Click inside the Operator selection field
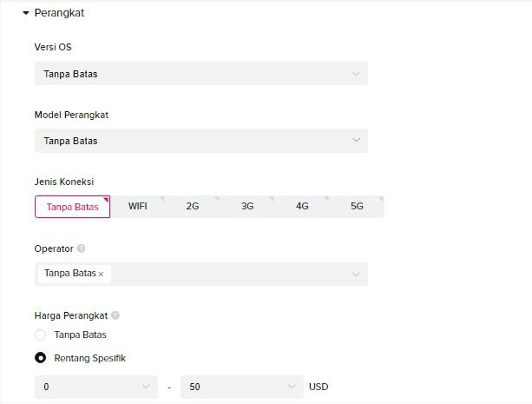This screenshot has height=404, width=532. pyautogui.click(x=201, y=274)
